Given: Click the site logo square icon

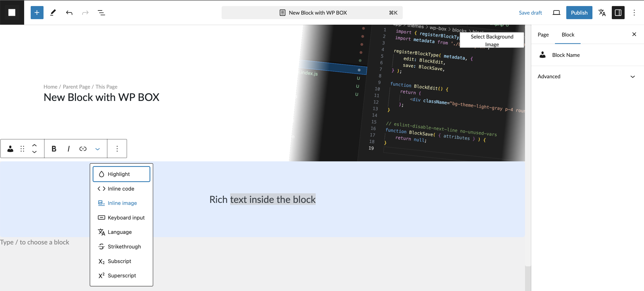Looking at the screenshot, I should [x=12, y=12].
